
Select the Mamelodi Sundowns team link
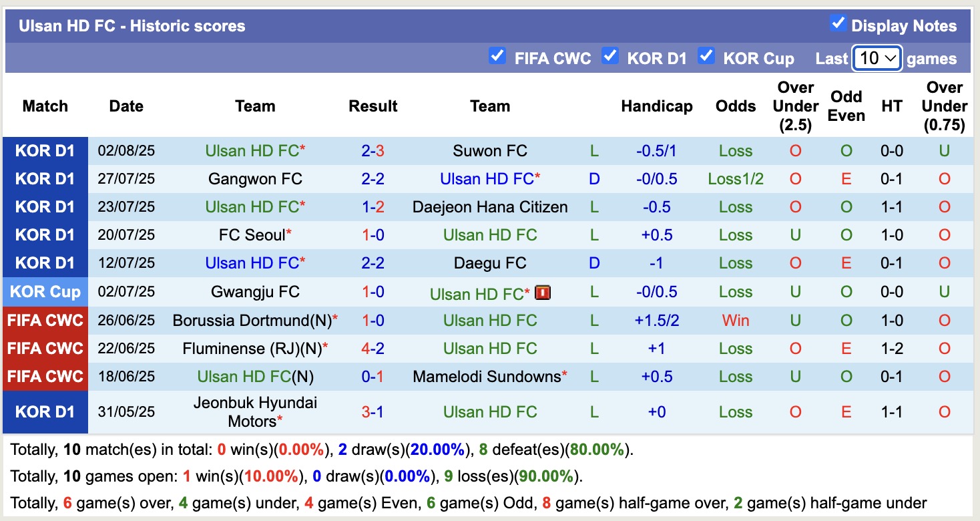[486, 377]
